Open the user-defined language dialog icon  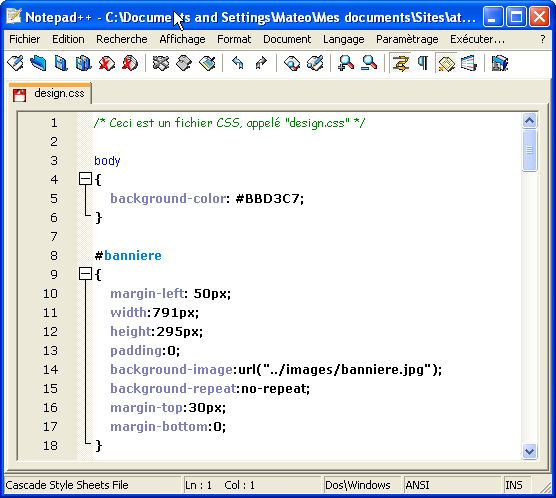pyautogui.click(x=469, y=64)
